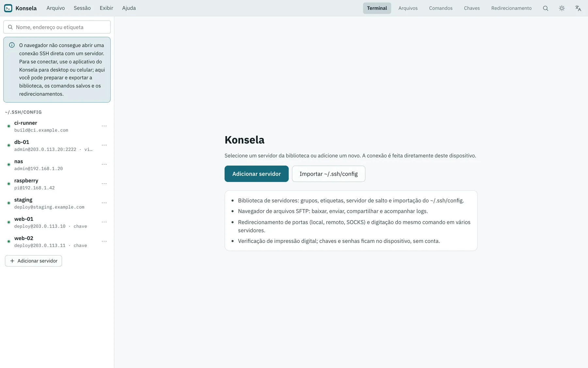This screenshot has height=368, width=588.
Task: Select the staging server entry
Action: (x=57, y=203)
